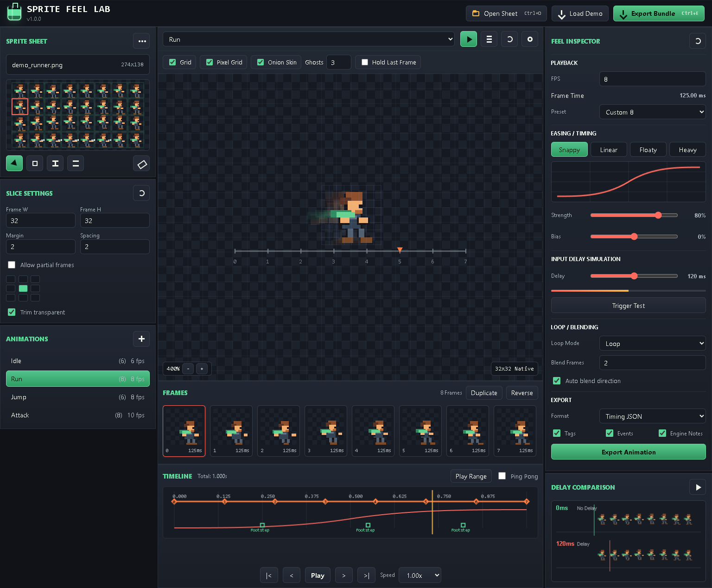Screen dimensions: 712x588
Task: Click the Play Range button
Action: (x=471, y=476)
